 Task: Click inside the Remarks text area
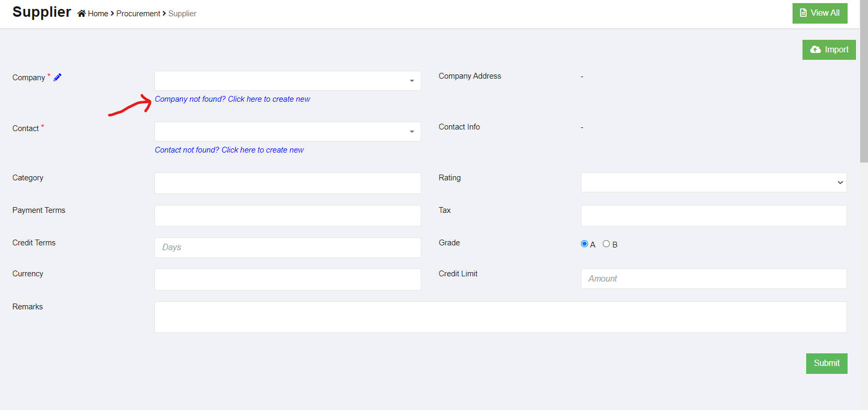coord(500,317)
